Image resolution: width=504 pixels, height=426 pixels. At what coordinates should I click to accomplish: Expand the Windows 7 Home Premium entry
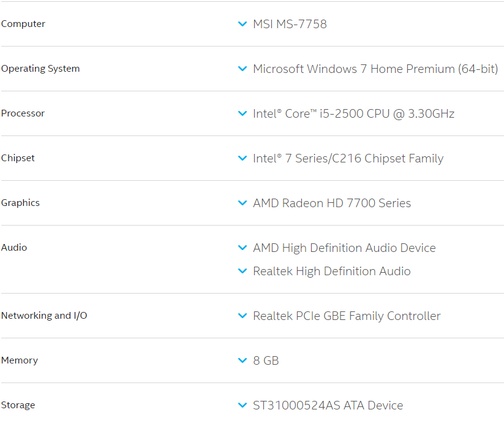[243, 69]
